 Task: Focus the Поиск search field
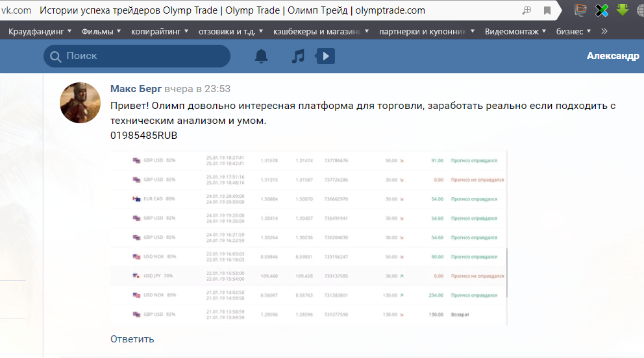tap(137, 56)
